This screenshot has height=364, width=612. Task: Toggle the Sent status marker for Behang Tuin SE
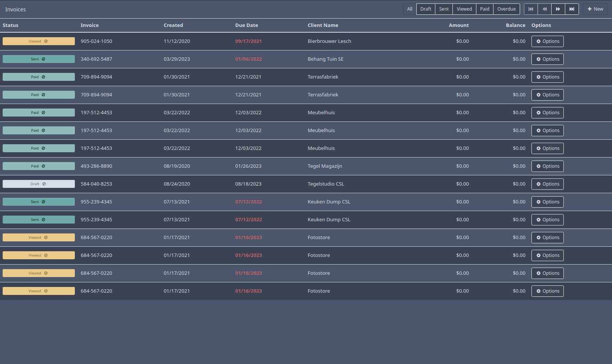pos(43,59)
